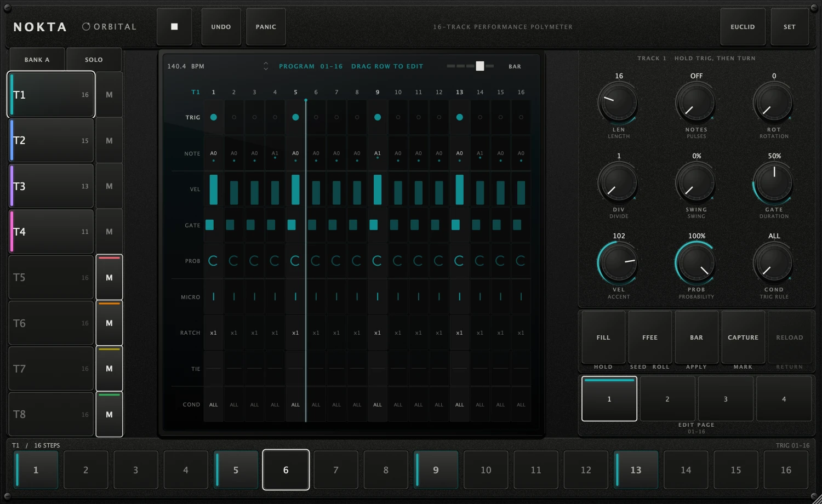Click the stop transport button

coord(174,26)
